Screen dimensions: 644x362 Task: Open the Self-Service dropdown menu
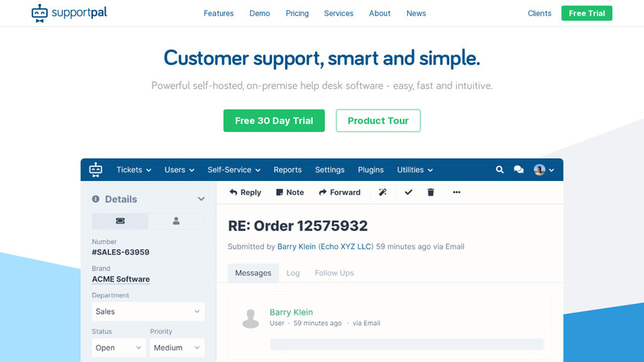pyautogui.click(x=234, y=169)
